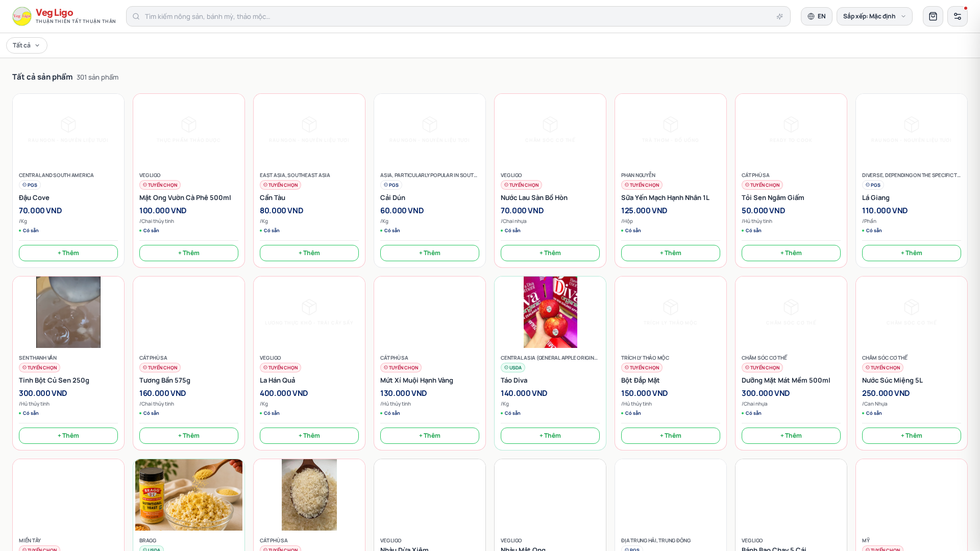This screenshot has width=980, height=551.
Task: Click the AI sparkle search icon
Action: click(x=779, y=16)
